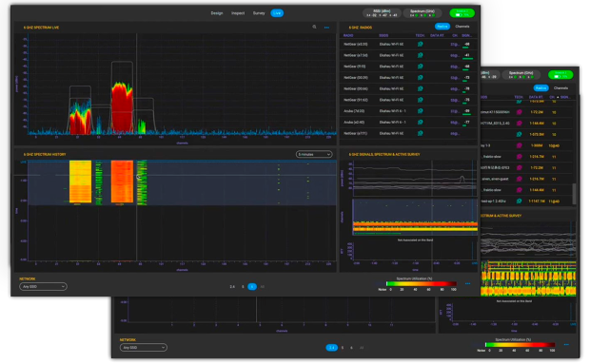The width and height of the screenshot is (590, 364).
Task: Click tech icon in 1-300M 10@40 row
Action: click(520, 145)
